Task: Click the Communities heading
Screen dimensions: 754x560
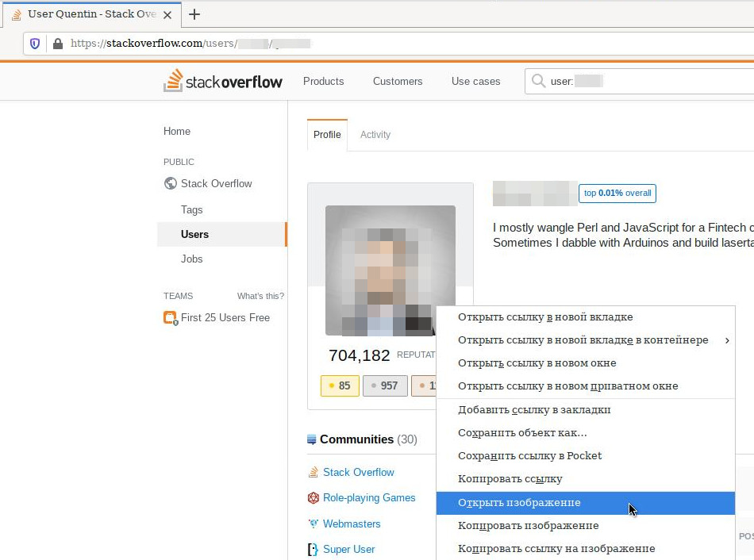Action: (x=357, y=439)
